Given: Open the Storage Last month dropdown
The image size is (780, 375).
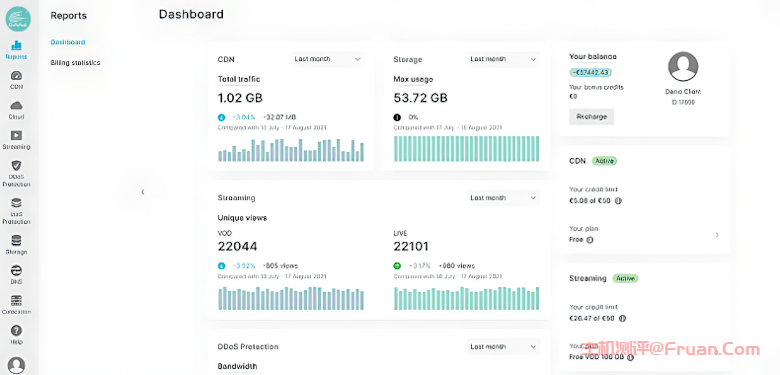Looking at the screenshot, I should click(x=503, y=59).
